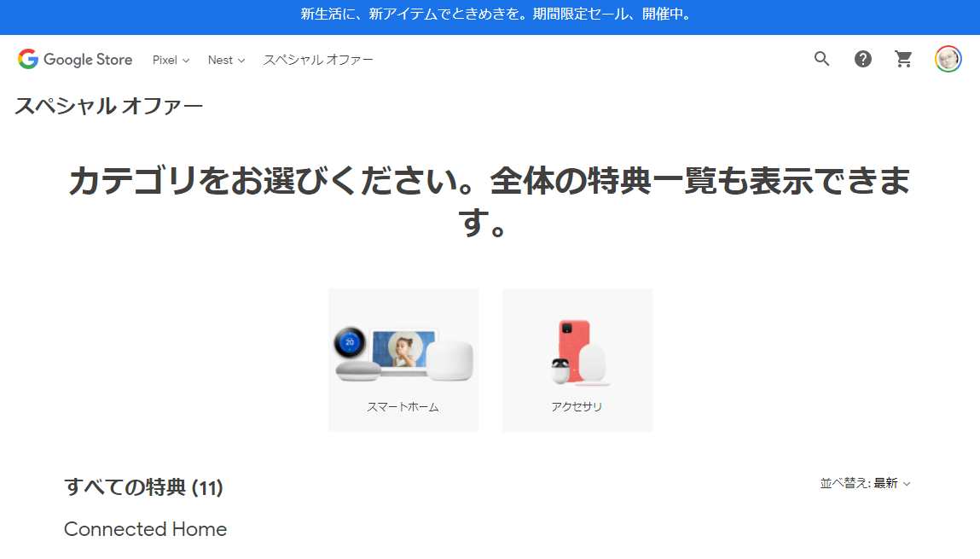This screenshot has width=980, height=559.
Task: Open the account profile avatar
Action: point(948,60)
